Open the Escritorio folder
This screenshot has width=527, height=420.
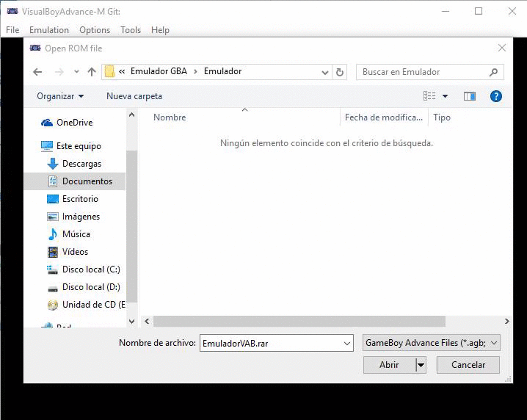[x=80, y=199]
